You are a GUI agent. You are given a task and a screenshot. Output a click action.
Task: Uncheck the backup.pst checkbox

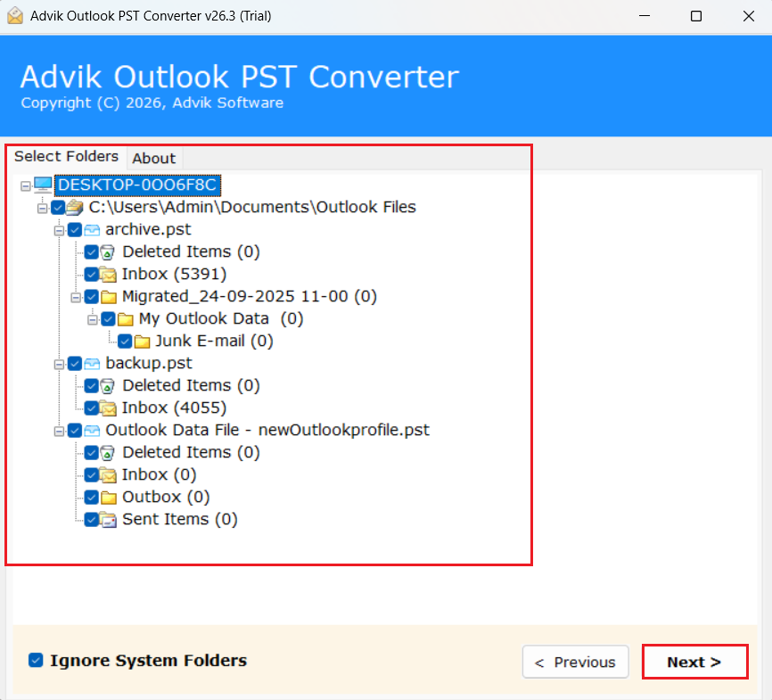click(75, 364)
